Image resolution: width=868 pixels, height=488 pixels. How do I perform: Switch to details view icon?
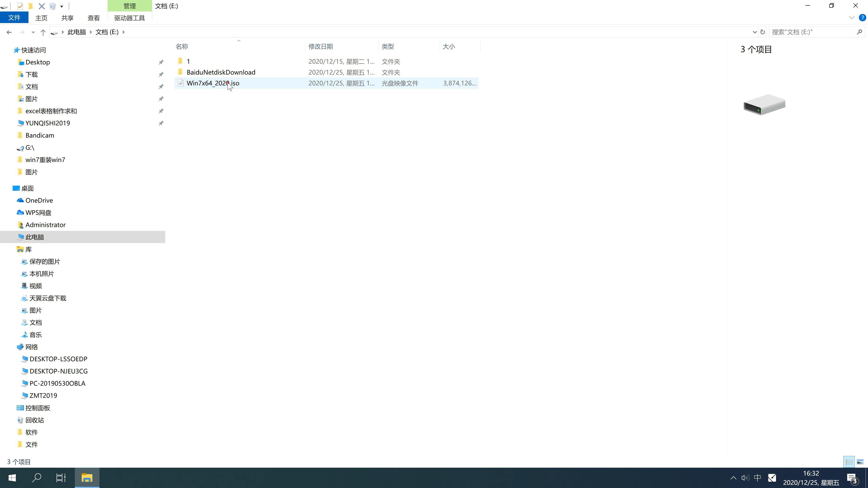[849, 461]
